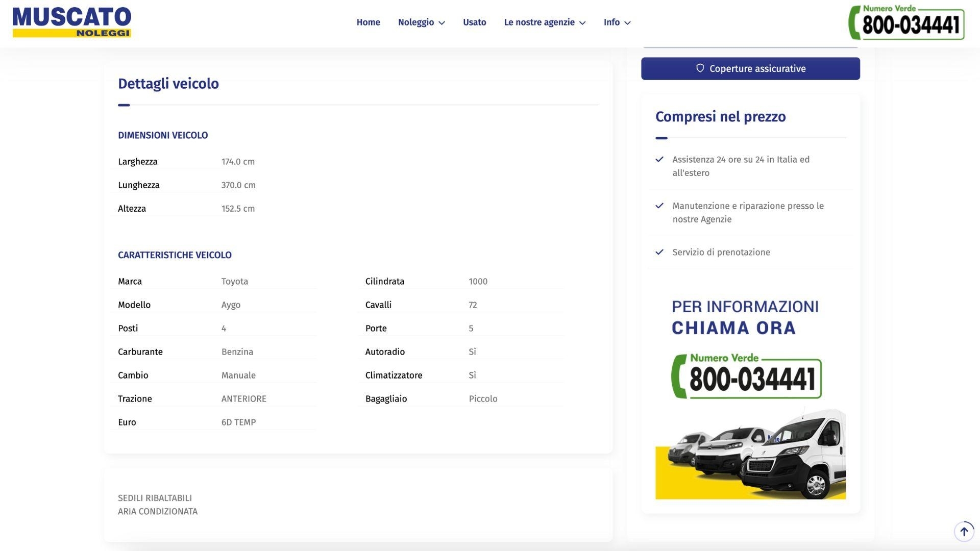
Task: Select the Trazione label
Action: pos(135,399)
